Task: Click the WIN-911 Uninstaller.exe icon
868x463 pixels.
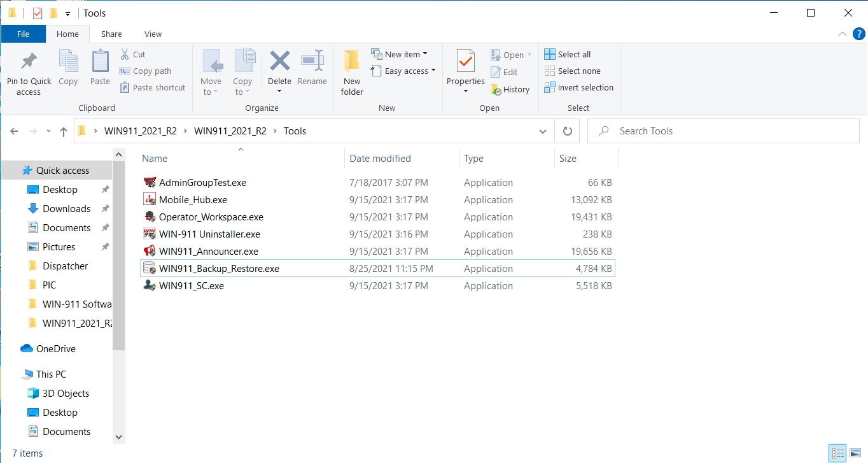Action: pyautogui.click(x=150, y=234)
